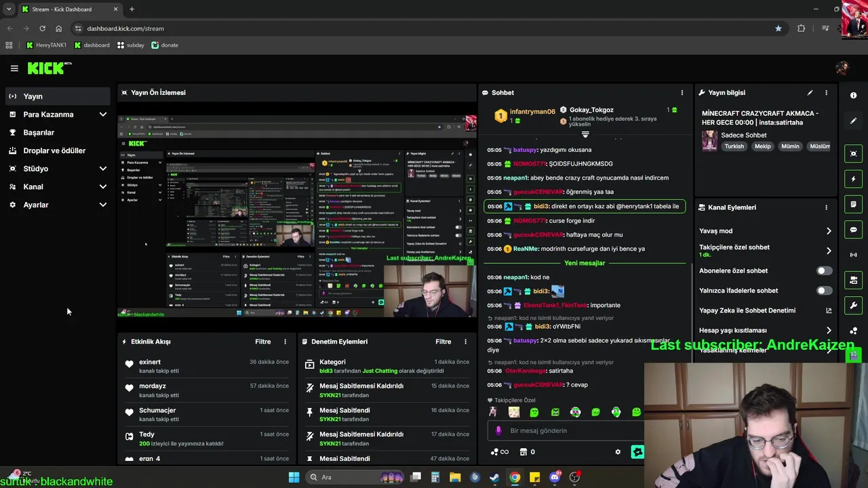
Task: Click the Yeni mesajlar divider in chat
Action: point(585,263)
